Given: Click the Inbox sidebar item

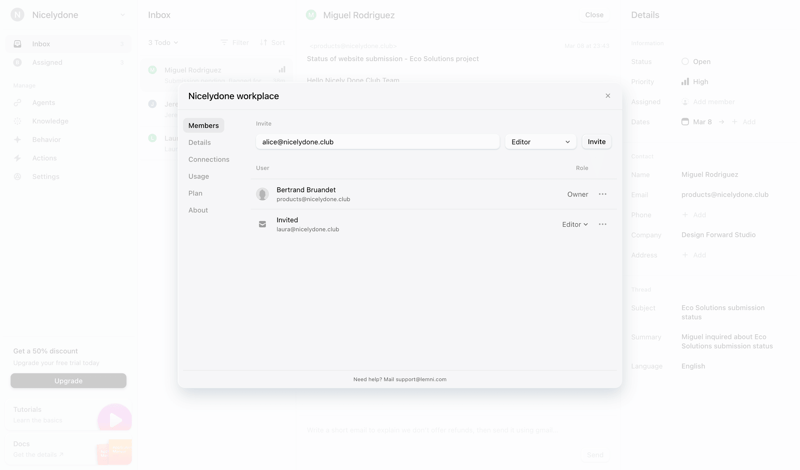Looking at the screenshot, I should 68,44.
